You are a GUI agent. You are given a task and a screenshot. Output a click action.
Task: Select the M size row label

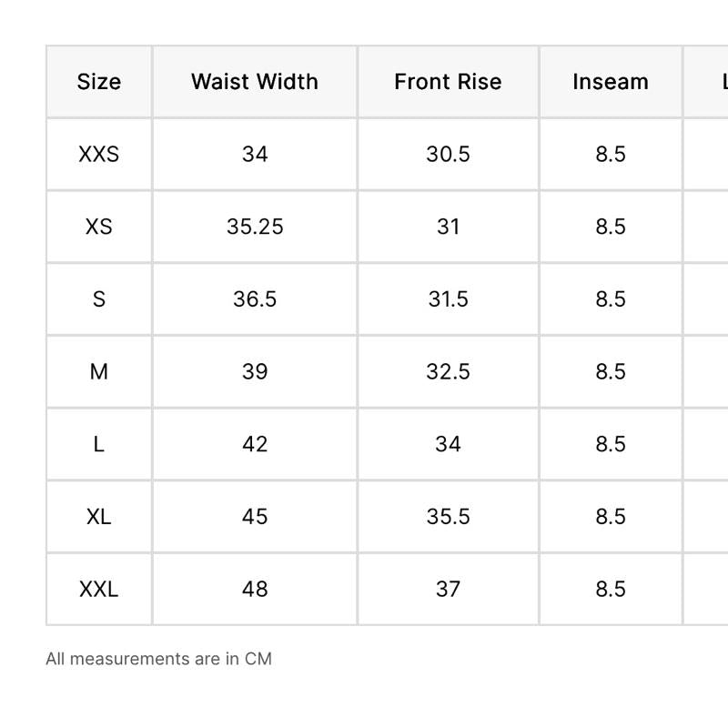tap(99, 371)
